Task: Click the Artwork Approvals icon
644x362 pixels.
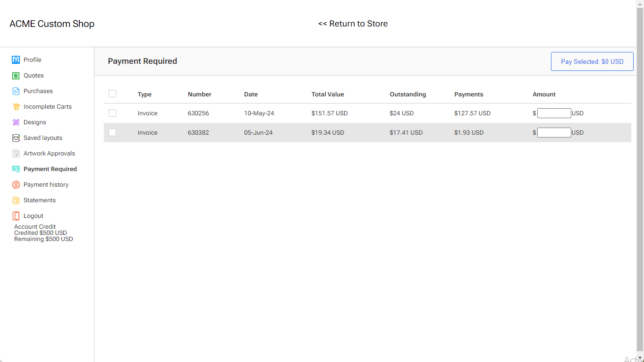Action: 16,154
